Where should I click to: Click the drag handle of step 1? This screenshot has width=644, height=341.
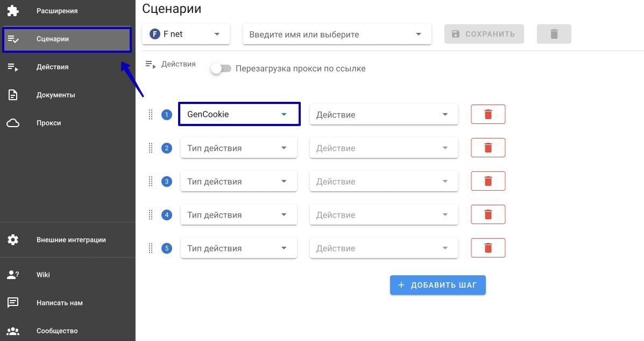pyautogui.click(x=151, y=114)
